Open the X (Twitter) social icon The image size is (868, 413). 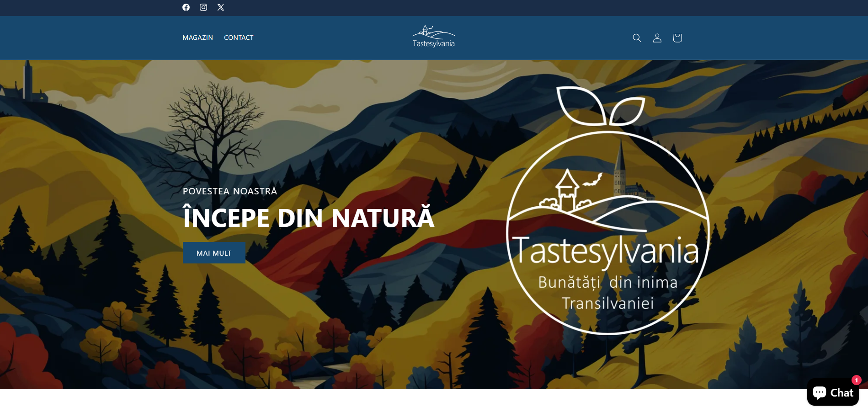point(221,7)
